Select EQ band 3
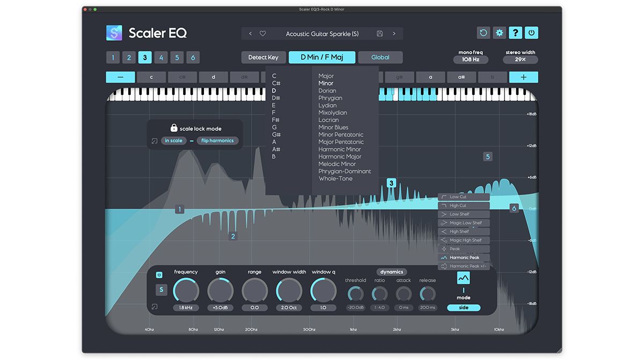The height and width of the screenshot is (362, 644). pos(144,57)
